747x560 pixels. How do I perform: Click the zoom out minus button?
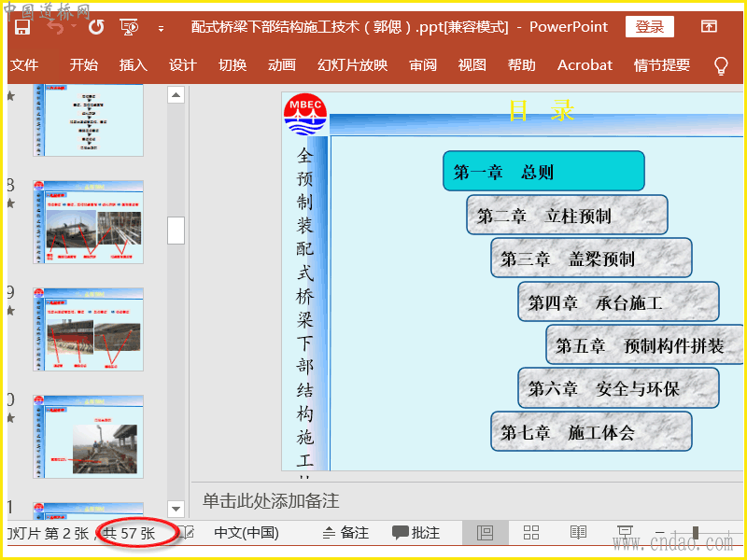(660, 532)
